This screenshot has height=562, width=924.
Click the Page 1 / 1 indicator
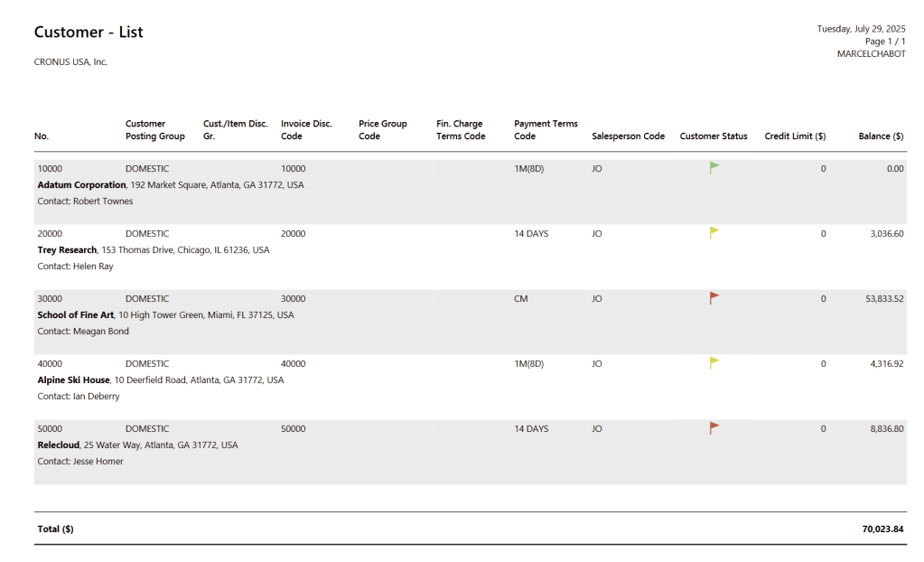click(x=884, y=42)
